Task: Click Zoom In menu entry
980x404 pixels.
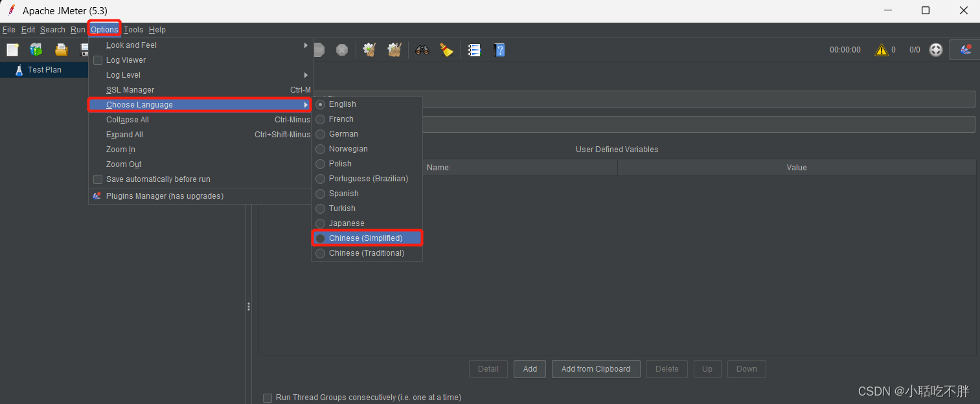Action: (201, 150)
